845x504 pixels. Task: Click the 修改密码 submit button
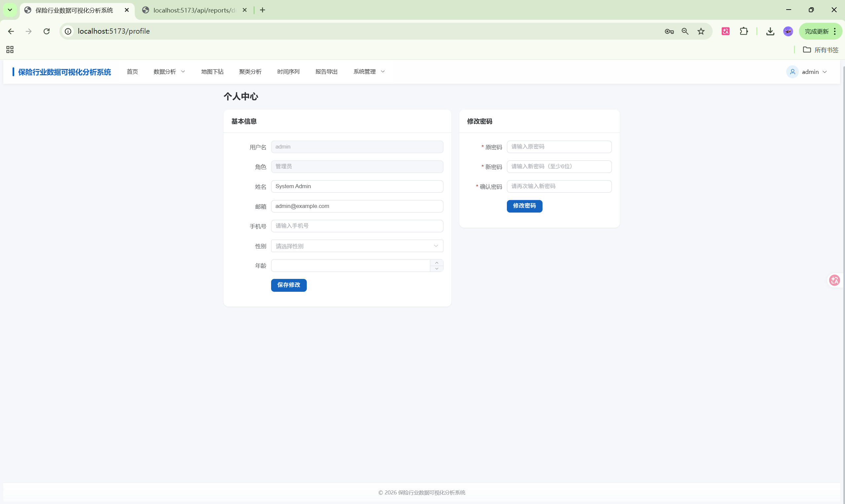pyautogui.click(x=524, y=206)
